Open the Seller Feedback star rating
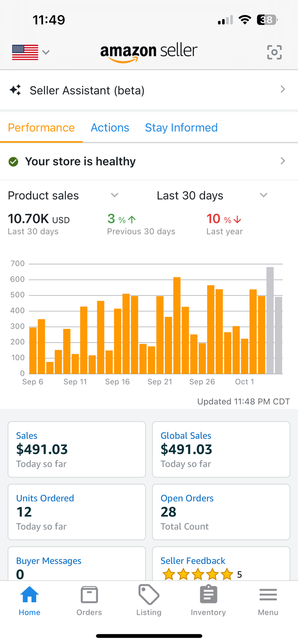 coord(198,574)
